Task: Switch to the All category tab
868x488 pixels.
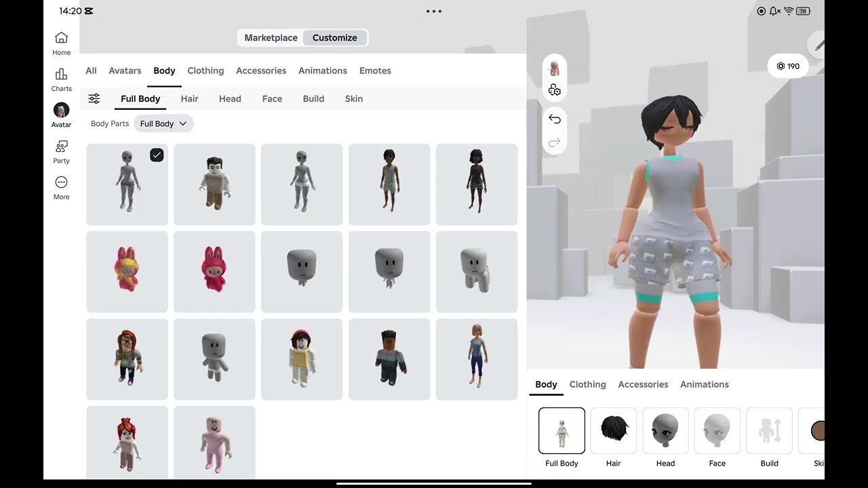Action: (x=91, y=70)
